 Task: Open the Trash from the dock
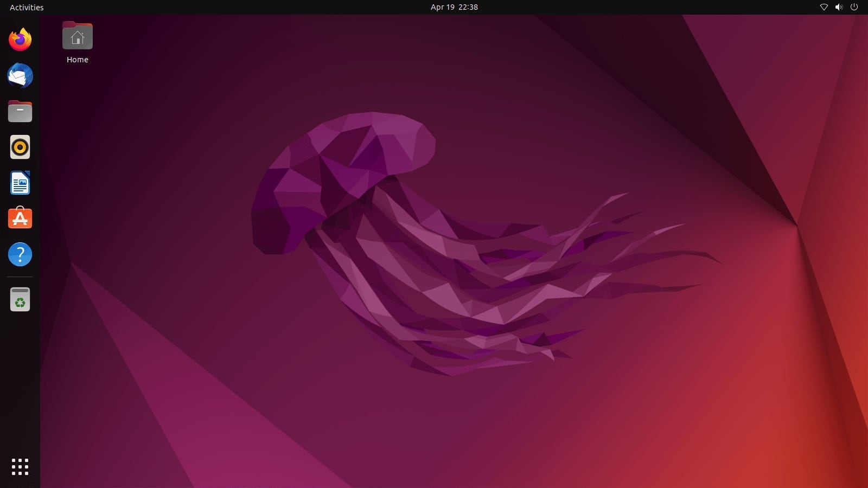tap(20, 299)
